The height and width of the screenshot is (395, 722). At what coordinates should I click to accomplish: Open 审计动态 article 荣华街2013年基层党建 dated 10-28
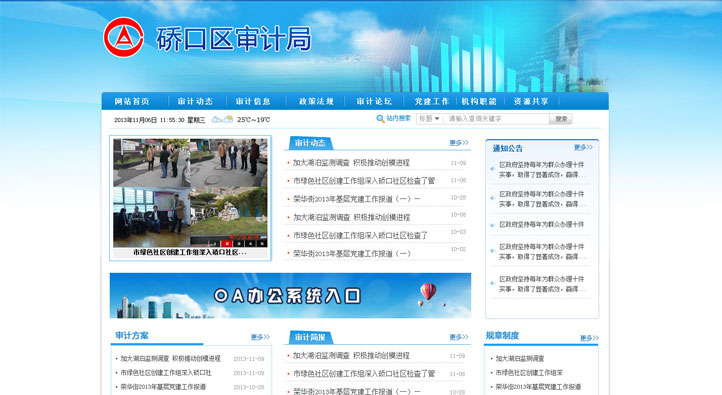tap(357, 198)
